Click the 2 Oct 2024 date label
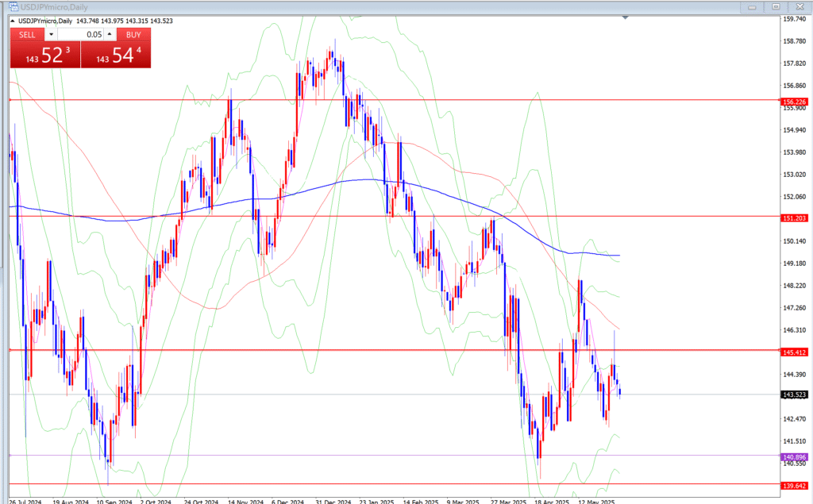 tap(156, 502)
